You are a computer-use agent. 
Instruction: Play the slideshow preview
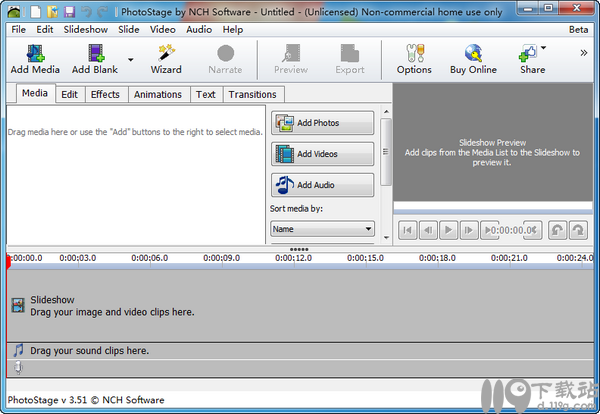point(448,230)
